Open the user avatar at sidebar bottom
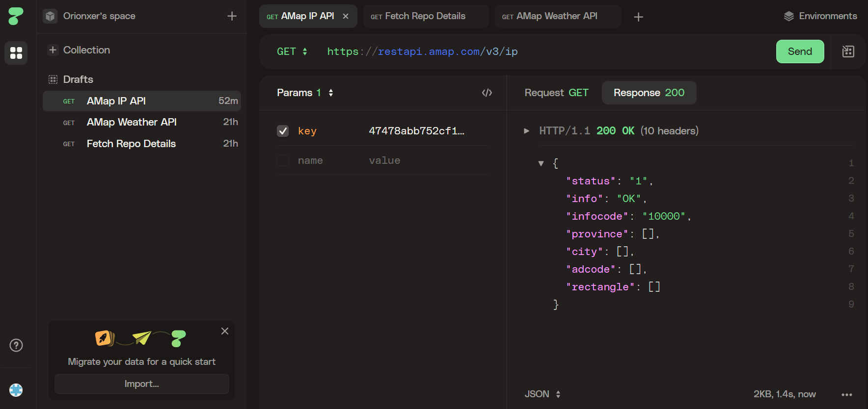The image size is (868, 409). click(16, 390)
